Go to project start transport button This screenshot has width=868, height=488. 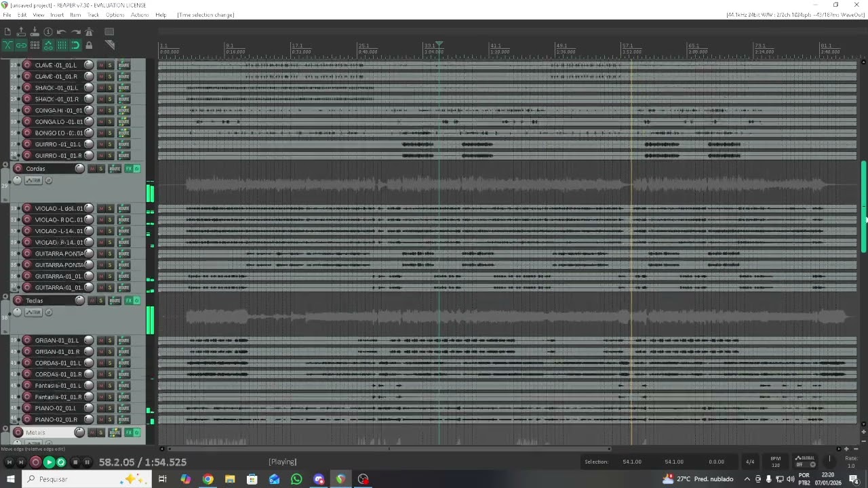click(x=9, y=462)
